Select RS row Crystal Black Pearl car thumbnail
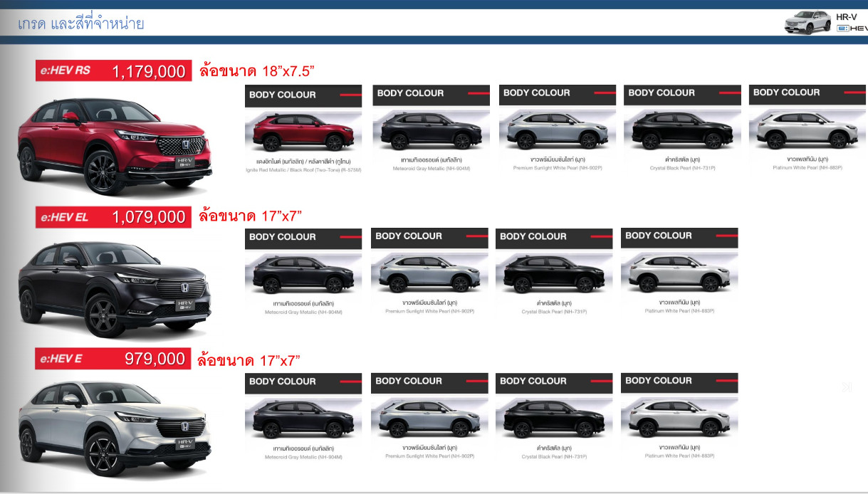Image resolution: width=868 pixels, height=494 pixels. coord(682,131)
